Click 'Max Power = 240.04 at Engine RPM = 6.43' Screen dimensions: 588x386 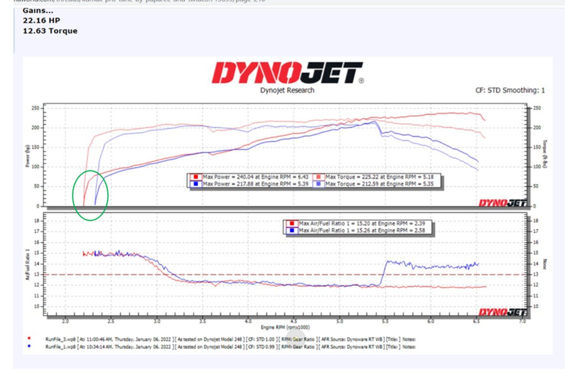(256, 177)
